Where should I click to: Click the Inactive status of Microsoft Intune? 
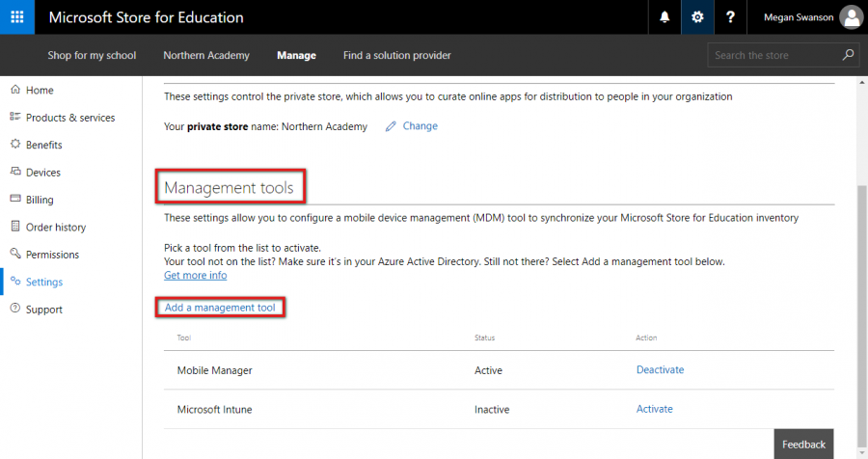[492, 410]
